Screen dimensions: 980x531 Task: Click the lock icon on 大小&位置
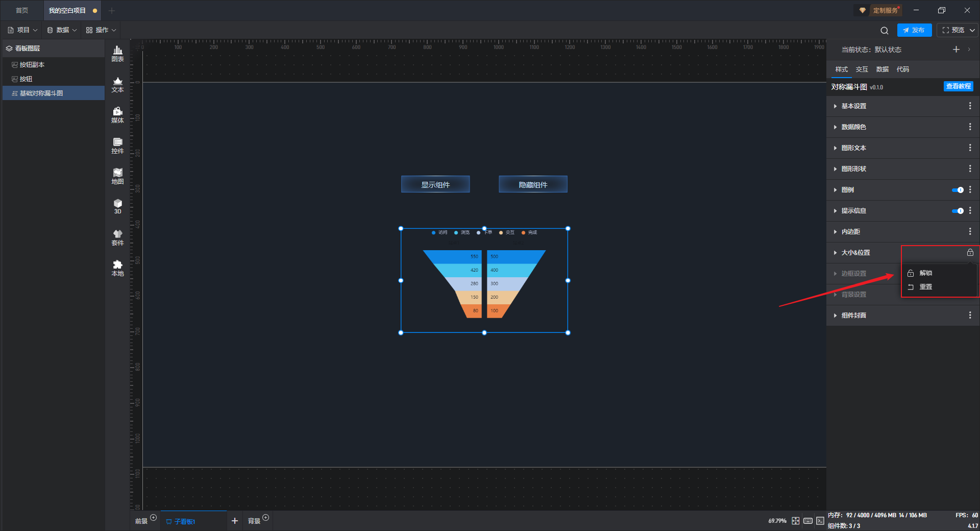[970, 252]
